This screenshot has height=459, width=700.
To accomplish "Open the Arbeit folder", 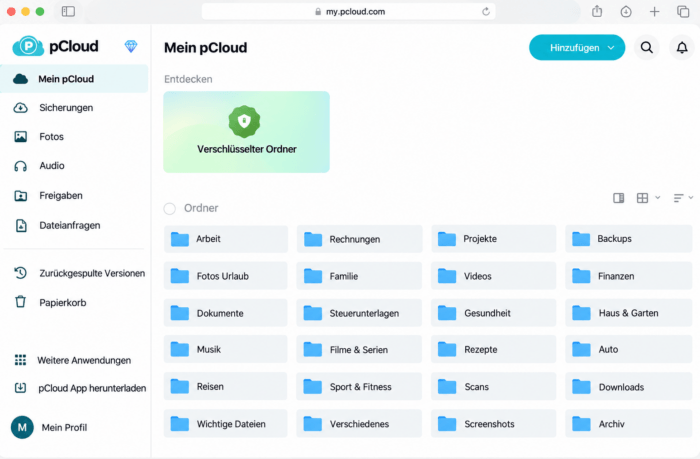I will 226,239.
